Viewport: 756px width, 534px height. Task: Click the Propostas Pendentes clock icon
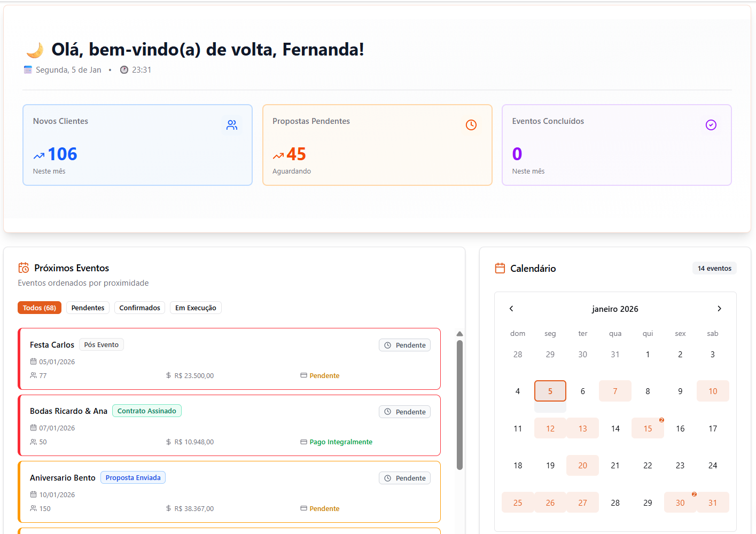(471, 125)
